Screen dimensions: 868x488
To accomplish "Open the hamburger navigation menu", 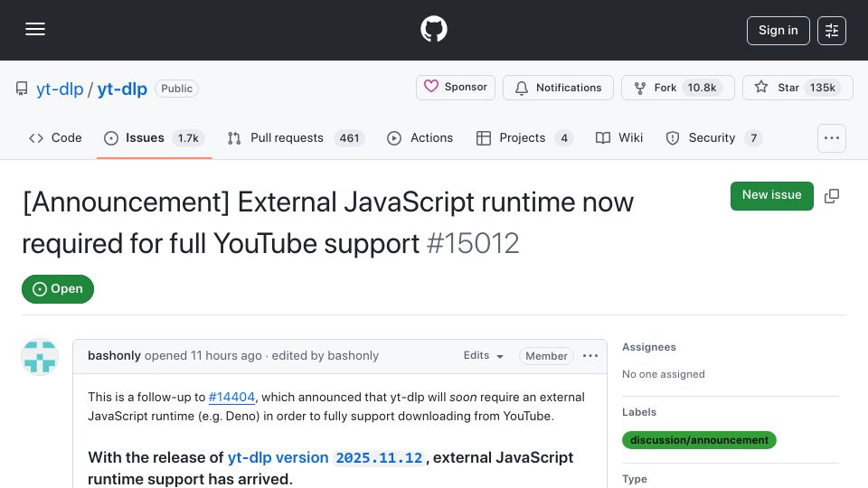I will (x=35, y=29).
